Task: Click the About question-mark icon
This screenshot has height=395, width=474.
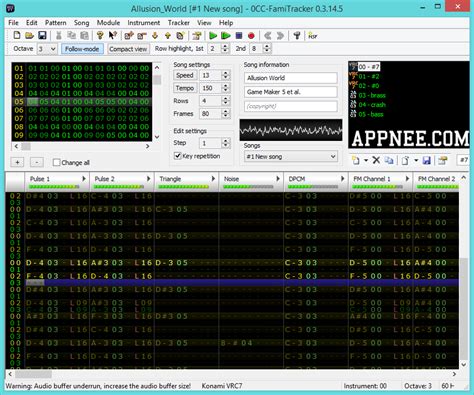Action: [x=100, y=35]
